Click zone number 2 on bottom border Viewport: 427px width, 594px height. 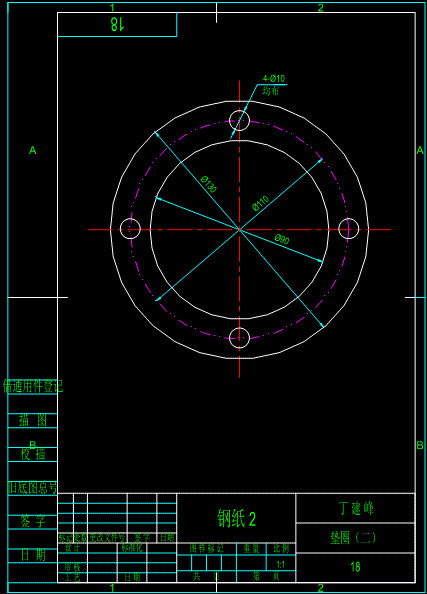pos(321,588)
